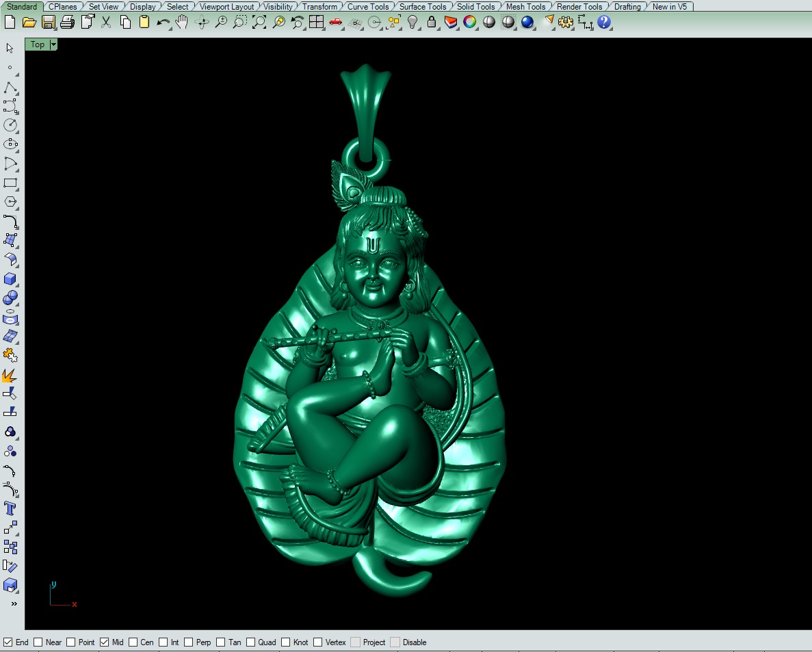Click the Explode tool icon
Image resolution: width=812 pixels, height=652 pixels.
point(10,375)
